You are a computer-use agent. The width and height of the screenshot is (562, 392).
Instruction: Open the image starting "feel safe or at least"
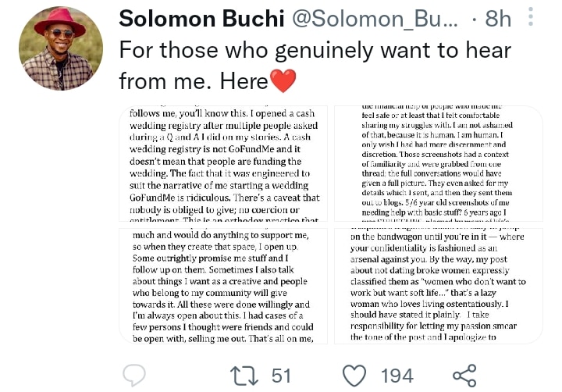point(438,164)
